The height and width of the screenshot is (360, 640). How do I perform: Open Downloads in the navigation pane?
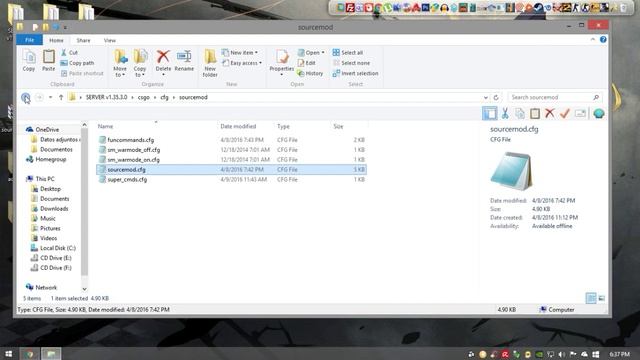[54, 209]
